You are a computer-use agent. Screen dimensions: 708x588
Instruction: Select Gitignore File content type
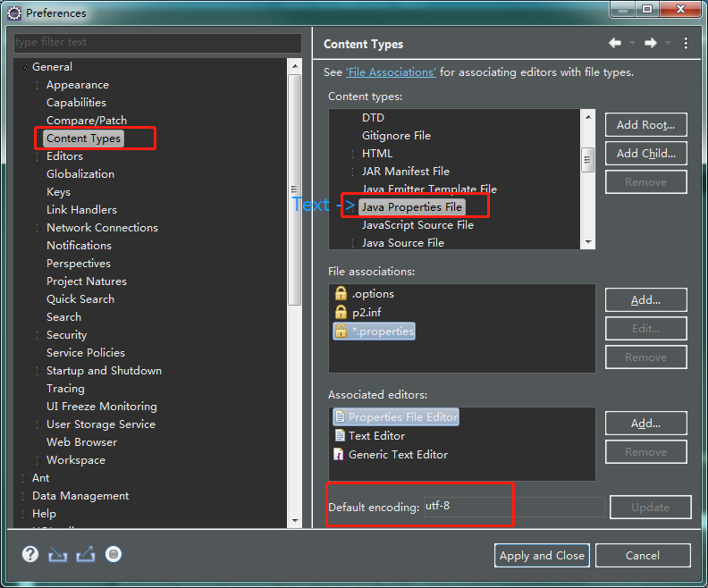396,136
